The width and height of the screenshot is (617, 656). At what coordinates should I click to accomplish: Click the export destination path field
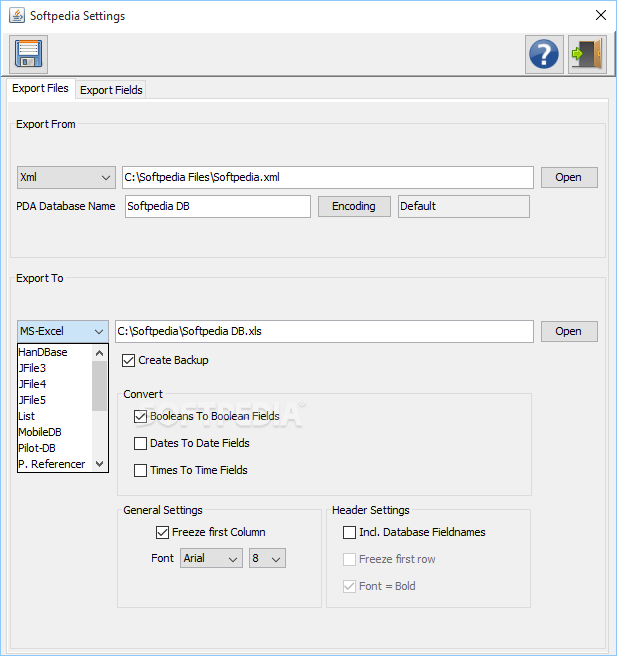[x=324, y=331]
